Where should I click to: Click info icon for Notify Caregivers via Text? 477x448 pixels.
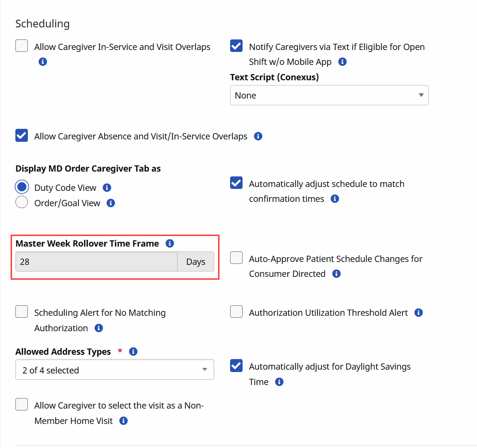[x=342, y=62]
